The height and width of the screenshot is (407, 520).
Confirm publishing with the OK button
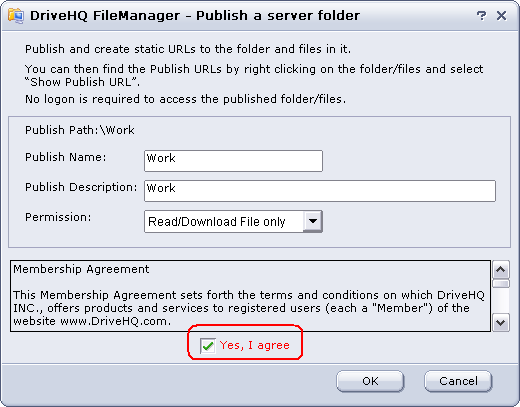370,381
